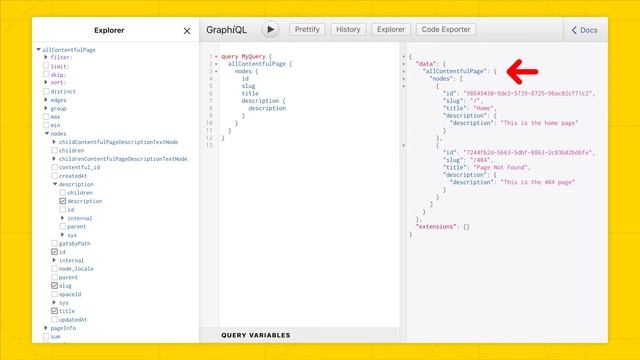
Task: Check the spaceId field
Action: (54, 294)
